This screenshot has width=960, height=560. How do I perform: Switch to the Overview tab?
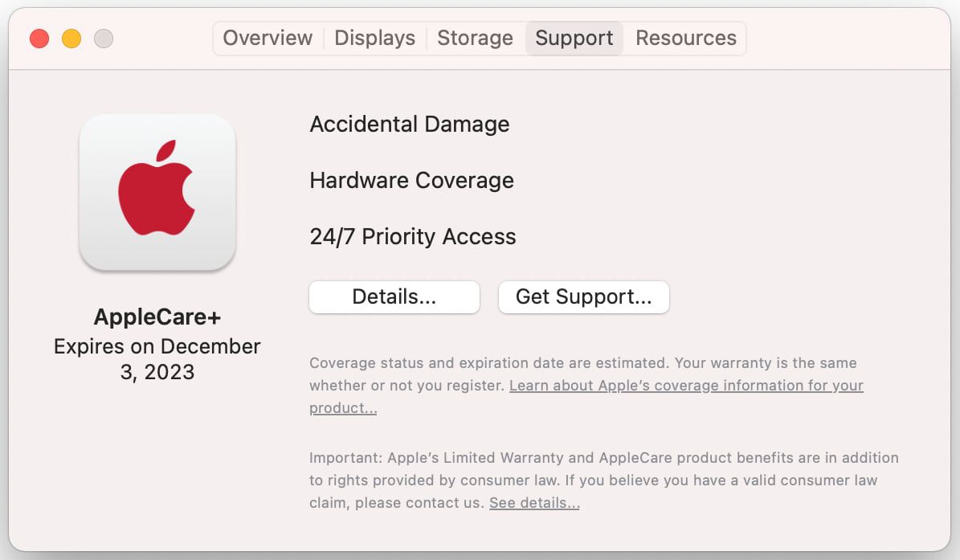point(267,38)
